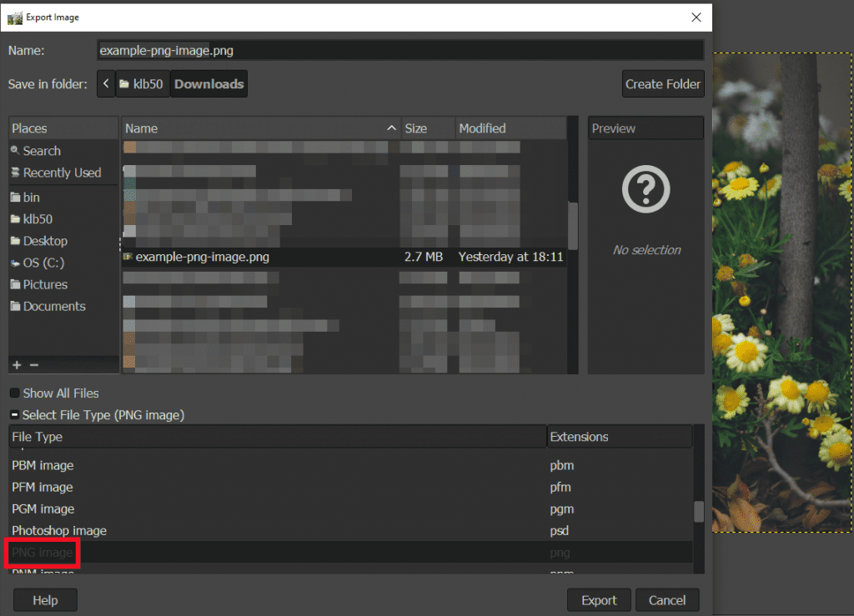Click the Create Folder button
Viewport: 854px width, 616px height.
tap(663, 83)
